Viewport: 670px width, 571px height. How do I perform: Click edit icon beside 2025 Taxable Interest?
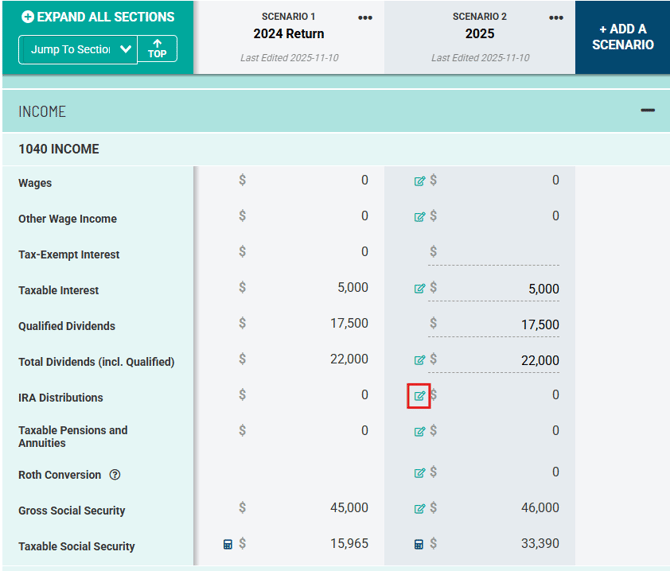point(420,289)
